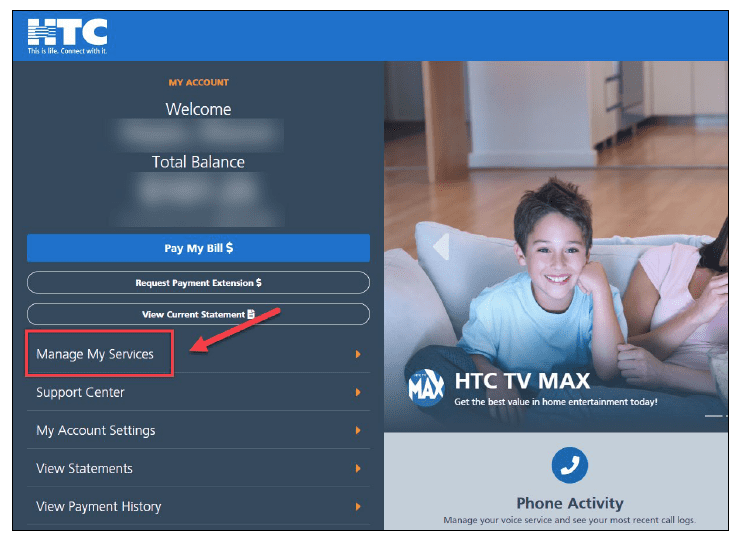Open the Phone Activity heading link
Viewport: 736px width, 539px height.
[x=570, y=503]
